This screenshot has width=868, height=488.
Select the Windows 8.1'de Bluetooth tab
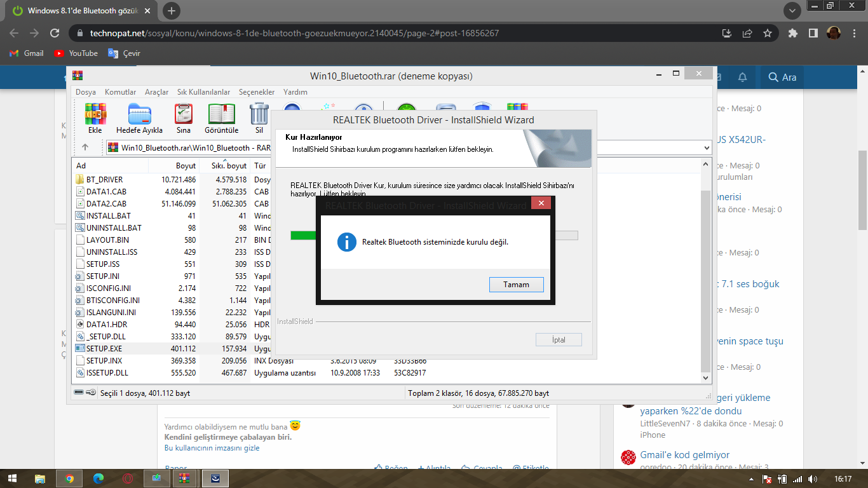[x=81, y=11]
